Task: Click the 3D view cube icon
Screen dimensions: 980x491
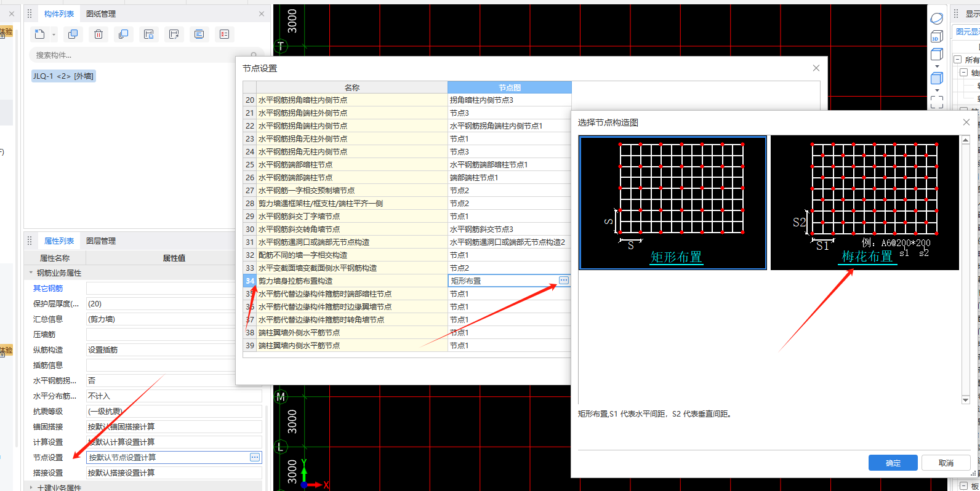Action: [x=937, y=37]
